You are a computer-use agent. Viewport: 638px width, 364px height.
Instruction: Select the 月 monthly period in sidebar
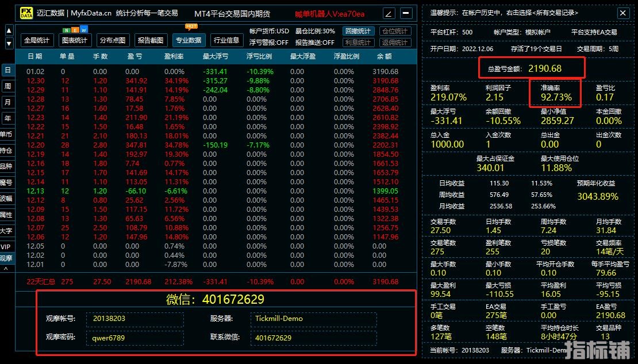click(x=7, y=102)
